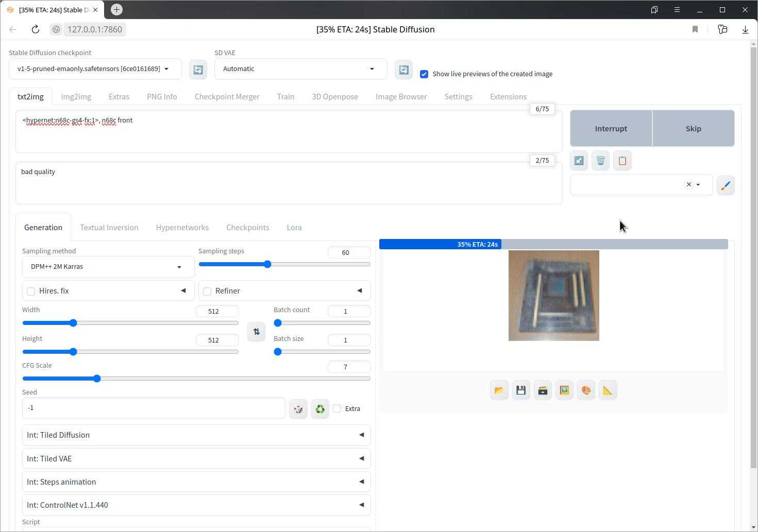Click the trash icon to clear prompt
This screenshot has width=758, height=532.
600,161
